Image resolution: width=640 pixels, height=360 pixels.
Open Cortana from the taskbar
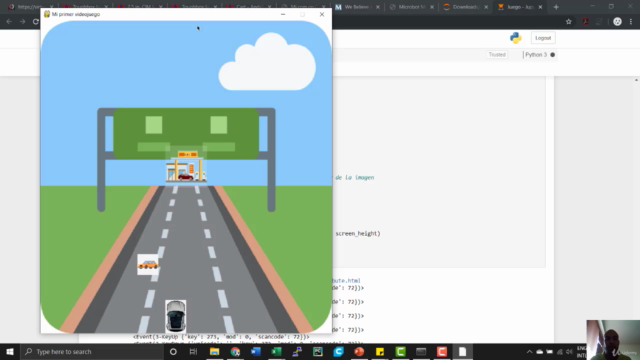173,351
